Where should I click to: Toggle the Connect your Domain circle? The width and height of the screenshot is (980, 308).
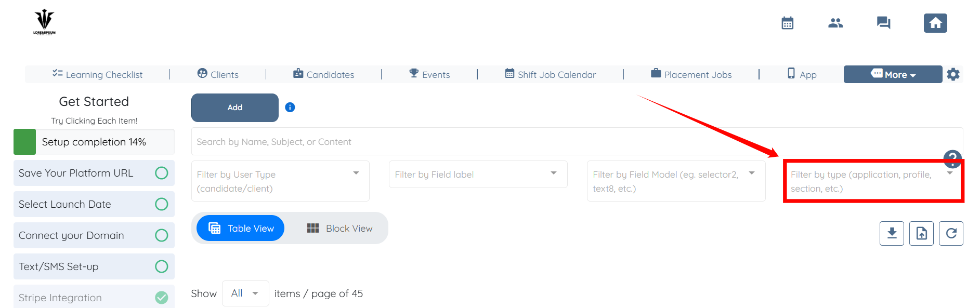pos(162,235)
